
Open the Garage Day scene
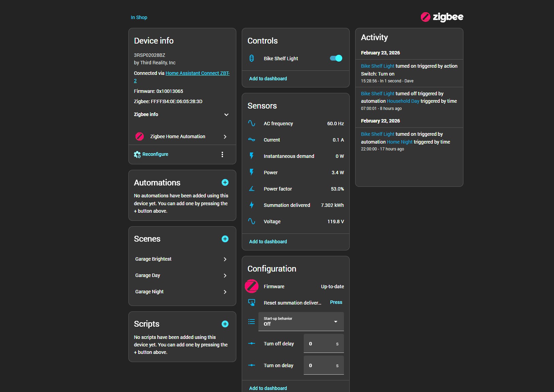pyautogui.click(x=182, y=275)
